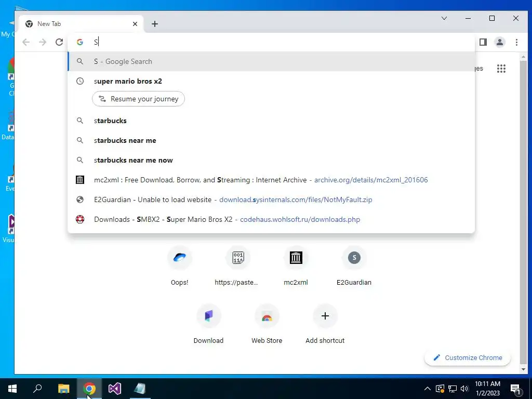The image size is (532, 399).
Task: Open the Oops! shortcut tile
Action: [x=179, y=266]
